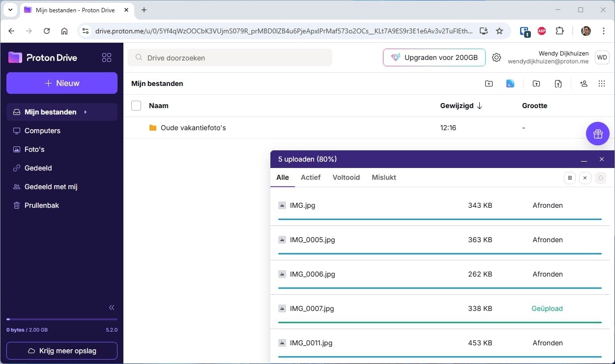This screenshot has height=364, width=615.
Task: Create a new folder using the toolbar icon
Action: pyautogui.click(x=489, y=84)
